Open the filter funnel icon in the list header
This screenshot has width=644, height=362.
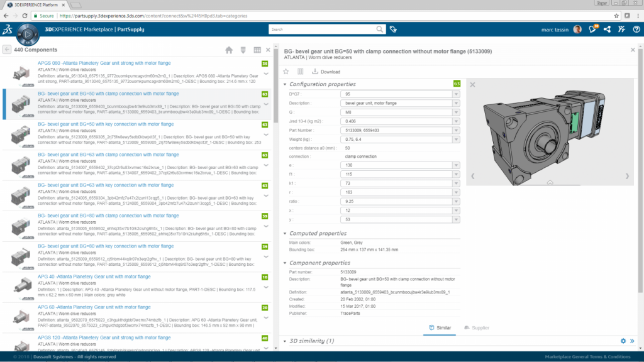(x=243, y=50)
